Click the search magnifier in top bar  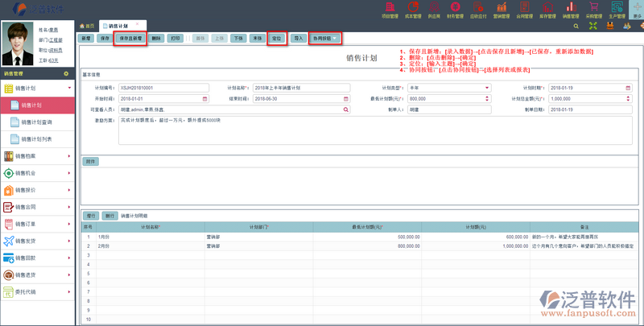575,27
